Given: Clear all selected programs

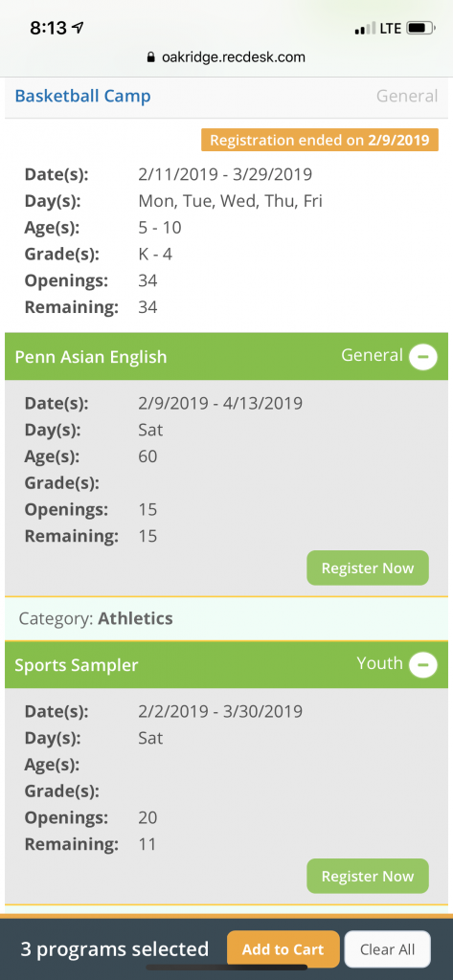Looking at the screenshot, I should [x=387, y=949].
